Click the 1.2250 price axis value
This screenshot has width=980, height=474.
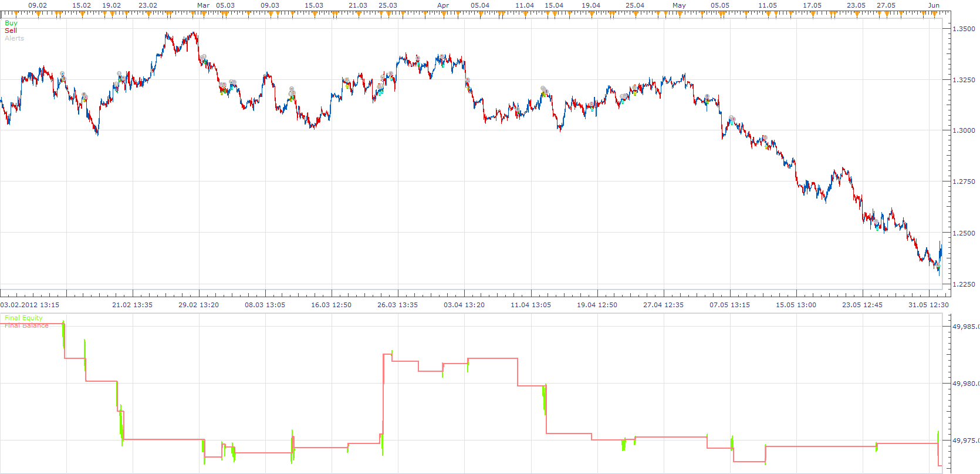964,284
